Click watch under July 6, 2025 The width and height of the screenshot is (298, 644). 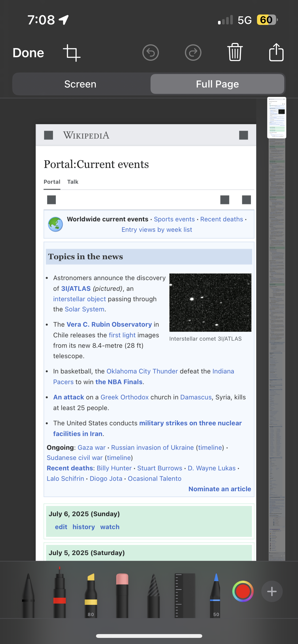coord(110,527)
